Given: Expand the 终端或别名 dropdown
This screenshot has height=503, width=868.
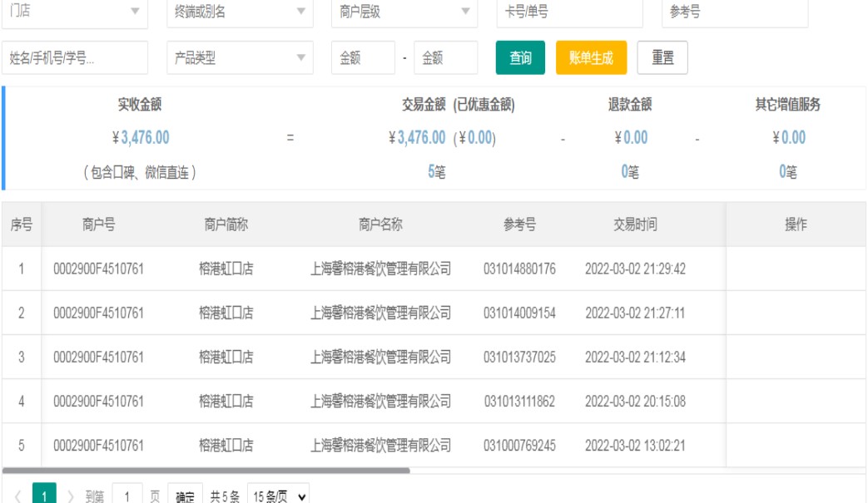Looking at the screenshot, I should pos(240,12).
